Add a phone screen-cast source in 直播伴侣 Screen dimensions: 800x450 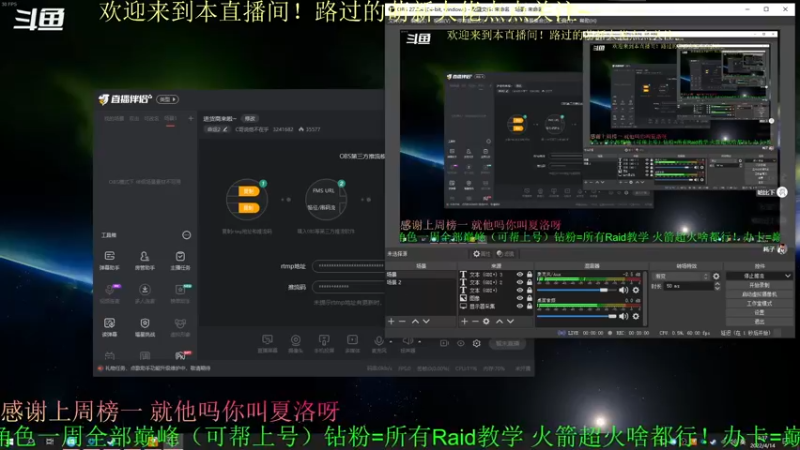tap(324, 343)
